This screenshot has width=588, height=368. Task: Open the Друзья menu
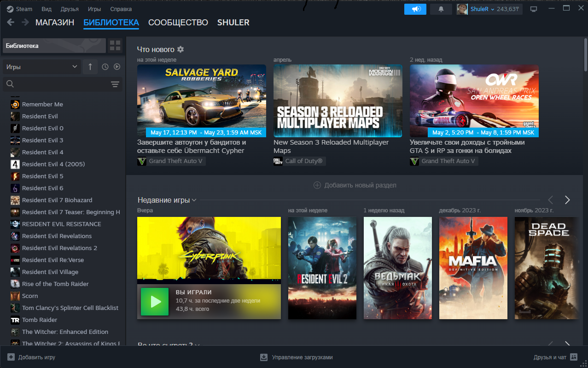click(x=70, y=9)
